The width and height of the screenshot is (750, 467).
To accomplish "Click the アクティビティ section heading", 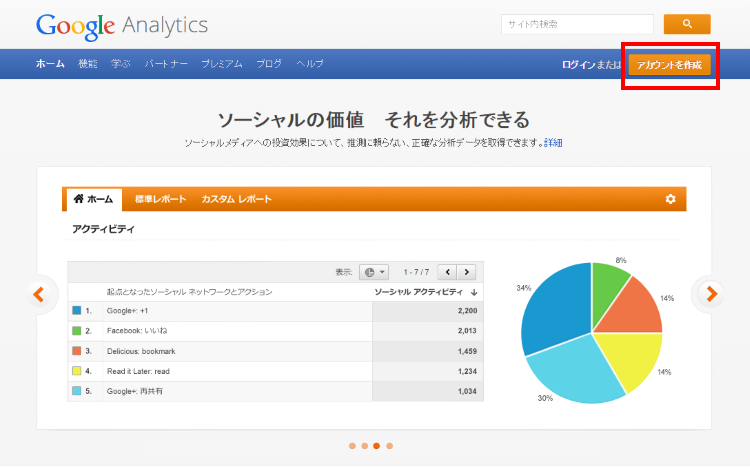I will point(103,229).
